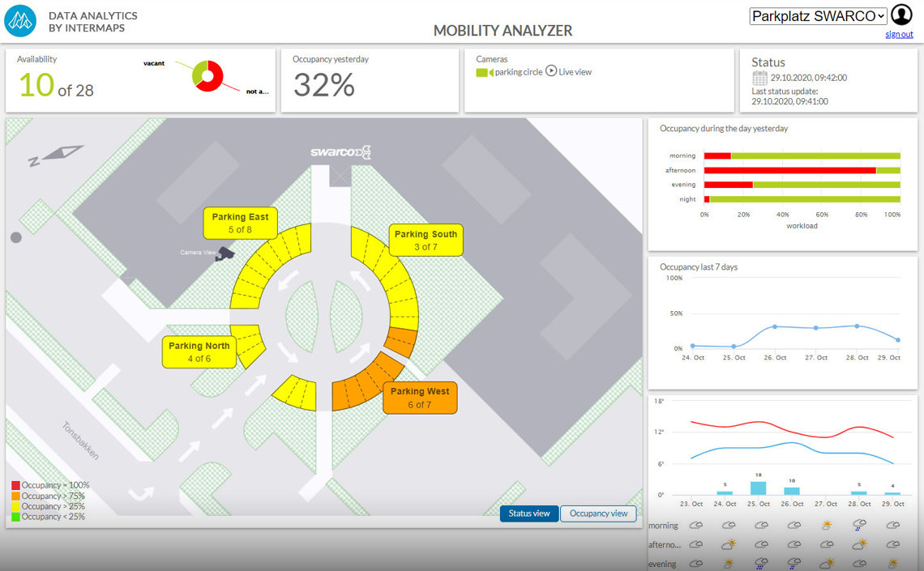924x571 pixels.
Task: Click the yellow Occupancy > 25% legend swatch
Action: click(16, 507)
